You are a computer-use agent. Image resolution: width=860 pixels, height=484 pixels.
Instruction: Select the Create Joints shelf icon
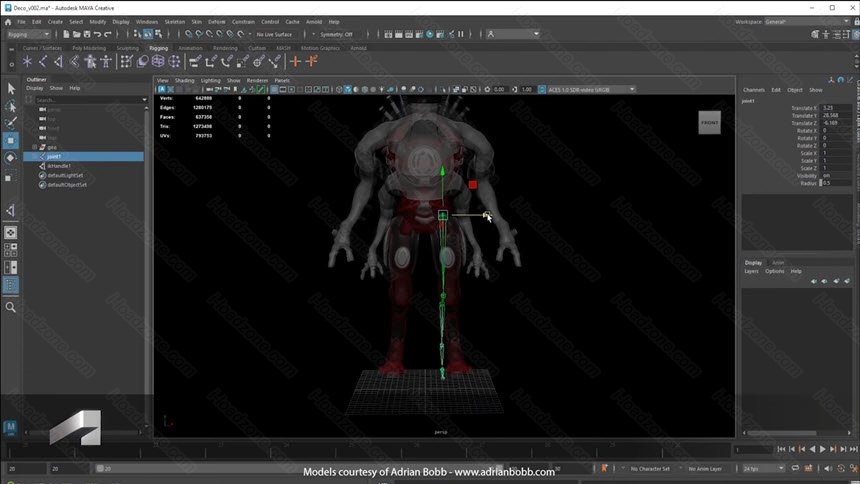click(43, 61)
